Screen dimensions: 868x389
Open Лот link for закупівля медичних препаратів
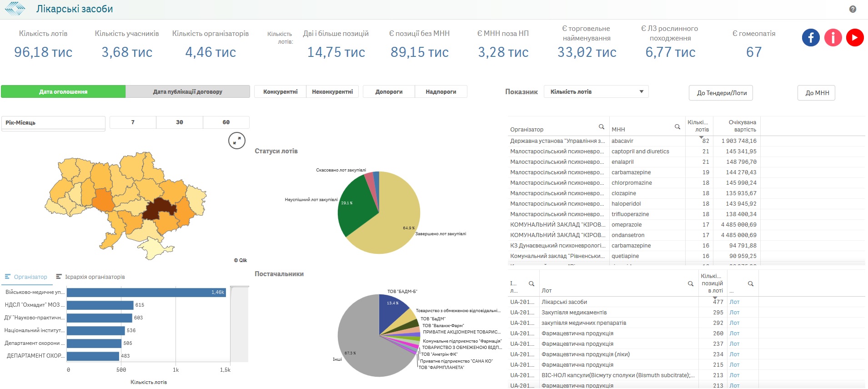click(734, 323)
